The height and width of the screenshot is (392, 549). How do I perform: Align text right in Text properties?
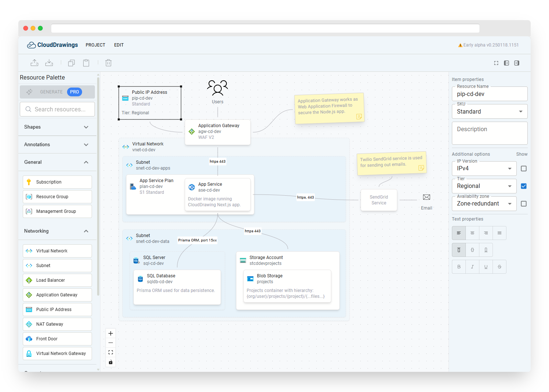pos(486,233)
